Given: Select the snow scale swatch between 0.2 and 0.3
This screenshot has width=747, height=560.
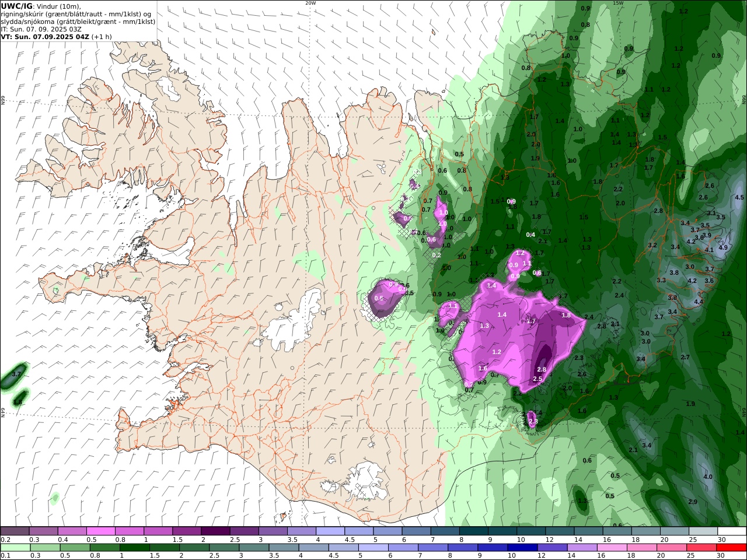Looking at the screenshot, I should click(x=15, y=531).
